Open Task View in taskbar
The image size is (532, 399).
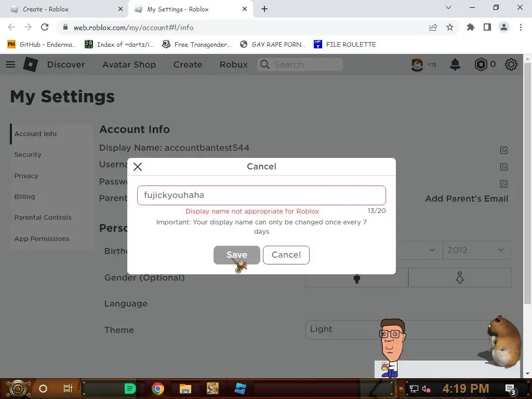click(68, 389)
